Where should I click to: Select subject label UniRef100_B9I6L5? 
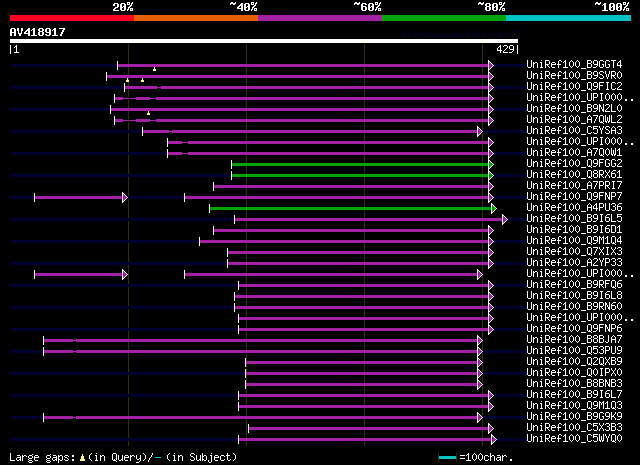[x=574, y=219]
